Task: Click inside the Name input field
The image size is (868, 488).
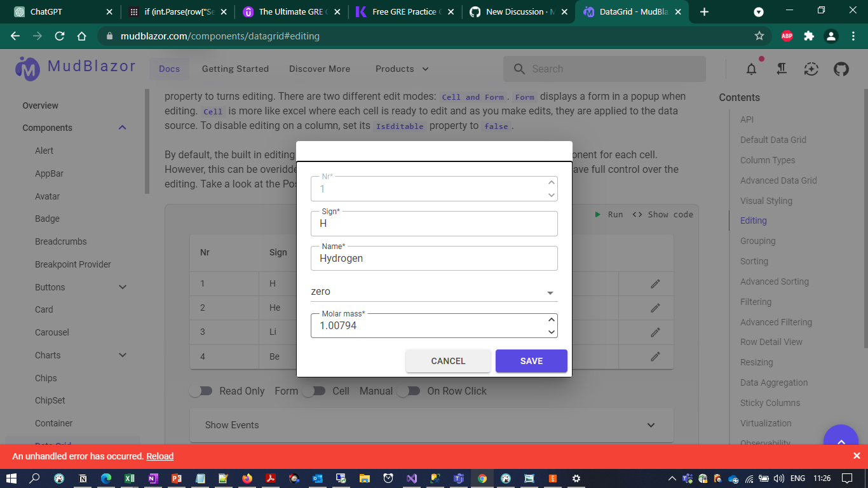Action: click(x=434, y=258)
